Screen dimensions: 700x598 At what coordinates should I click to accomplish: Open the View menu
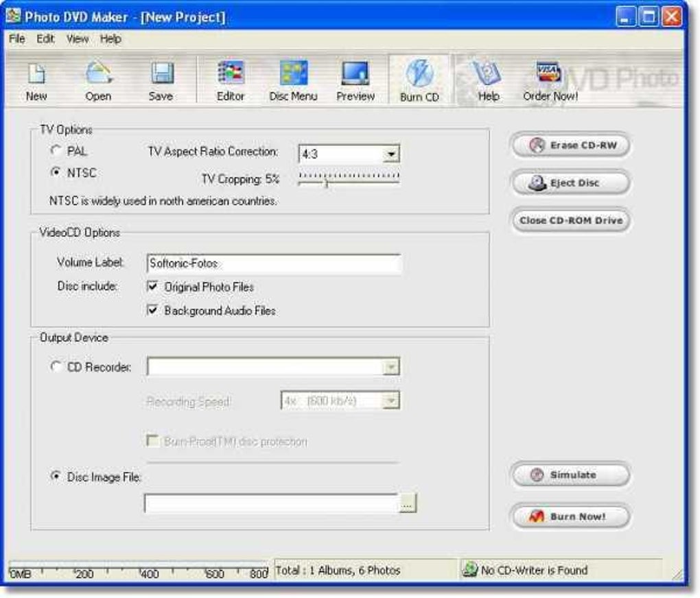78,39
